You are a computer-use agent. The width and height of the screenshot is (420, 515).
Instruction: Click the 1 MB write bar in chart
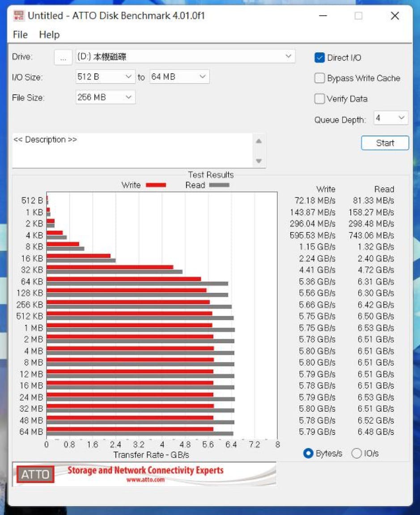point(129,325)
